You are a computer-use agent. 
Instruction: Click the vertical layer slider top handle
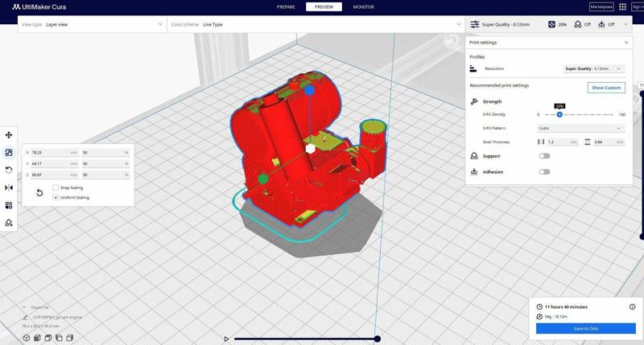[x=642, y=93]
